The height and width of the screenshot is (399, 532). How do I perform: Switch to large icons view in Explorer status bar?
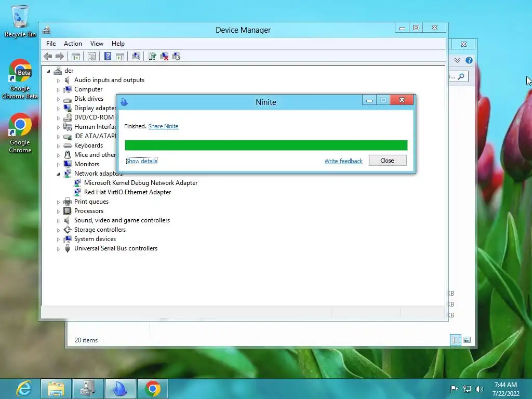point(467,340)
